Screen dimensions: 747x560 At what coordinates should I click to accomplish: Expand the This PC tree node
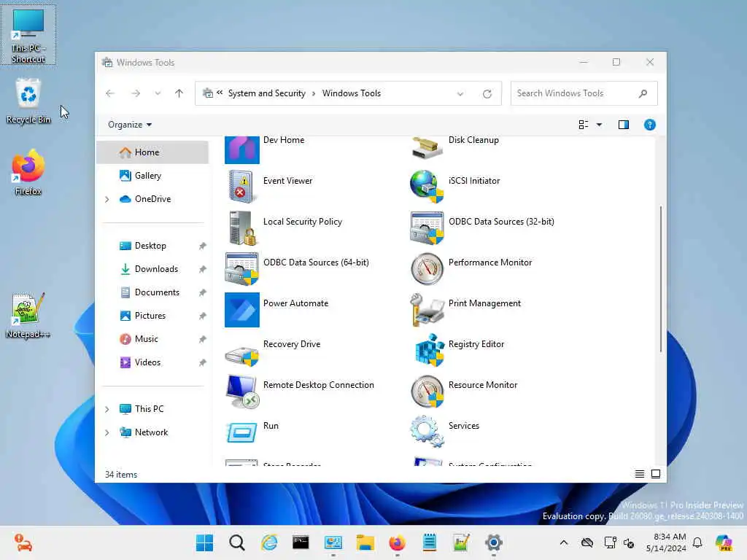click(x=107, y=409)
